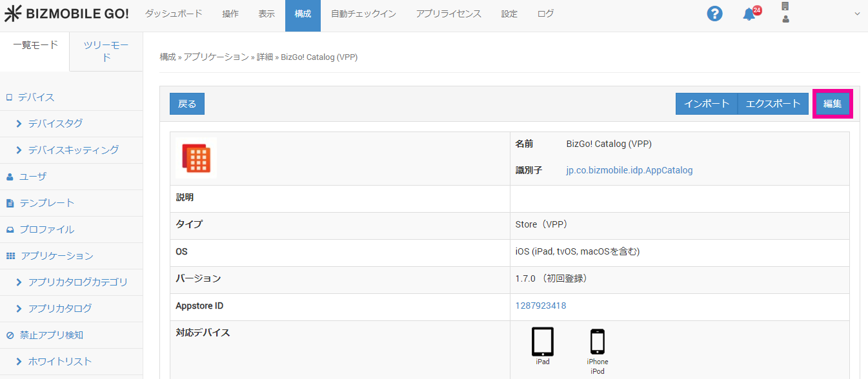The image size is (868, 379).
Task: Open Appstore ID 1287923418 link
Action: point(540,306)
